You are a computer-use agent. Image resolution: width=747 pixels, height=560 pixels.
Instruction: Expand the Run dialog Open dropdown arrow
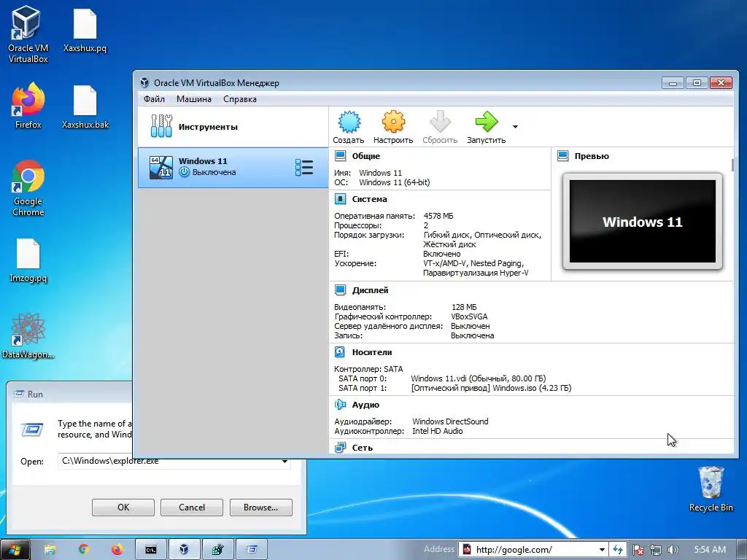point(285,461)
